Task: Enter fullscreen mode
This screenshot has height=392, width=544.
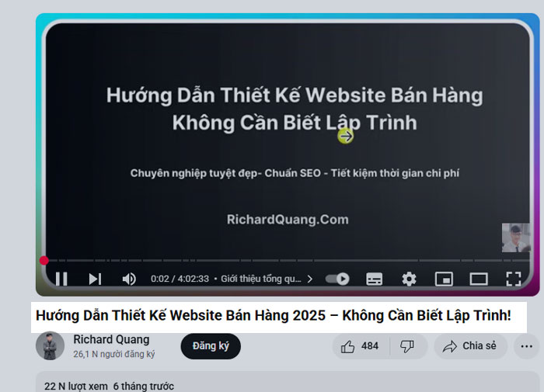Action: point(513,279)
